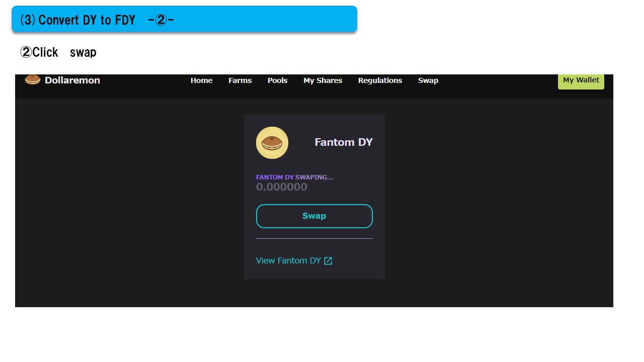Select My Shares in the navigation
This screenshot has height=362, width=644.
pos(323,80)
